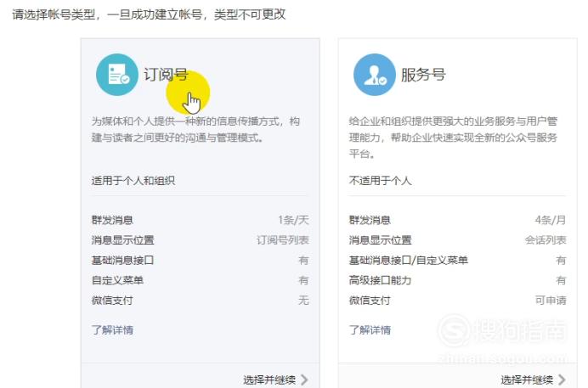
Task: Click the 1条/天 value in 订阅号
Action: coord(293,220)
